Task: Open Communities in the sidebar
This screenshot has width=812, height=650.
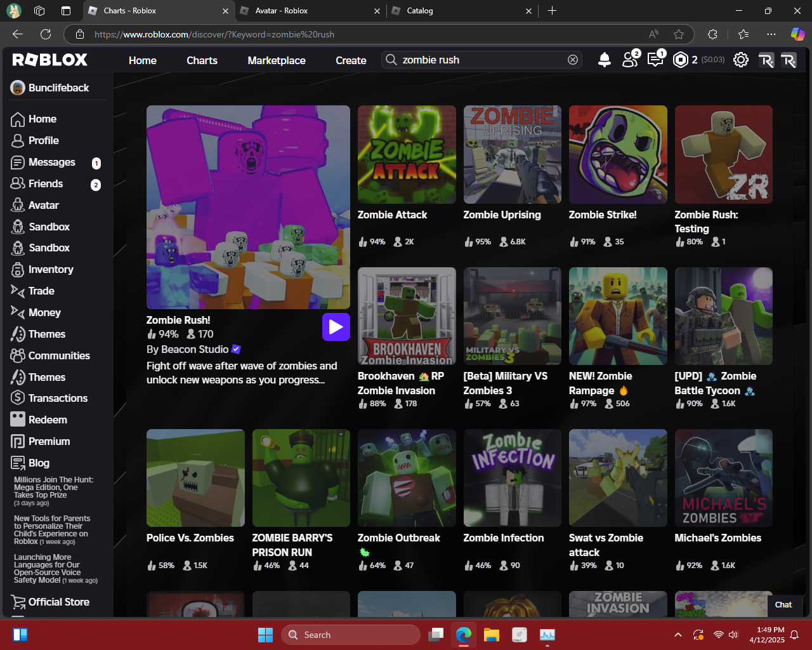Action: [x=51, y=355]
